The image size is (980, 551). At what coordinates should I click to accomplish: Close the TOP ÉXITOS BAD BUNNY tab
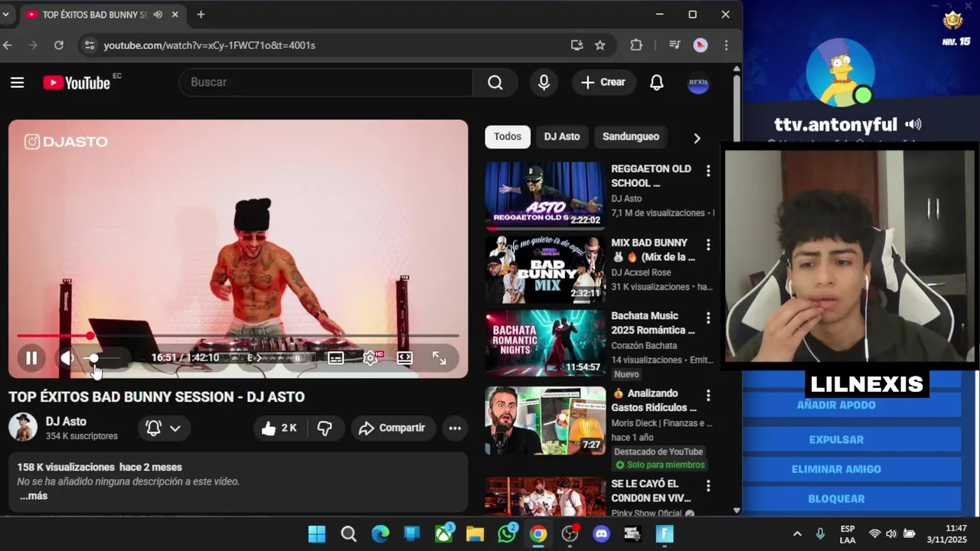tap(175, 15)
